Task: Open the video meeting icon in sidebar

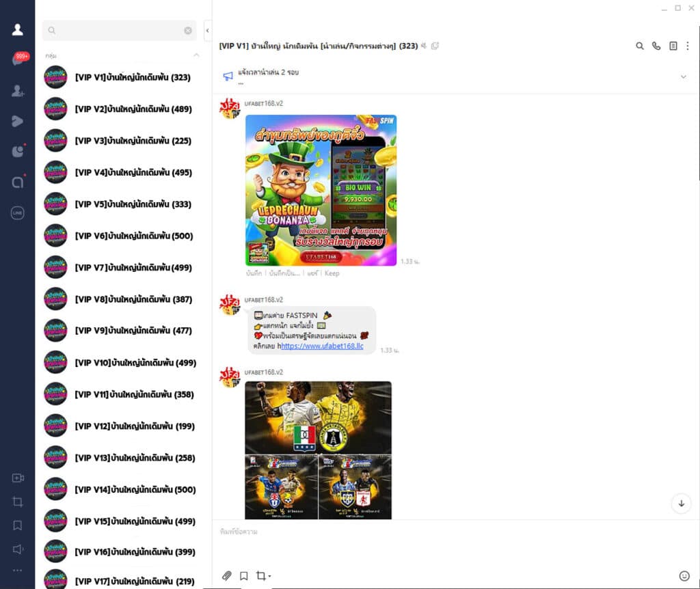Action: pyautogui.click(x=18, y=478)
